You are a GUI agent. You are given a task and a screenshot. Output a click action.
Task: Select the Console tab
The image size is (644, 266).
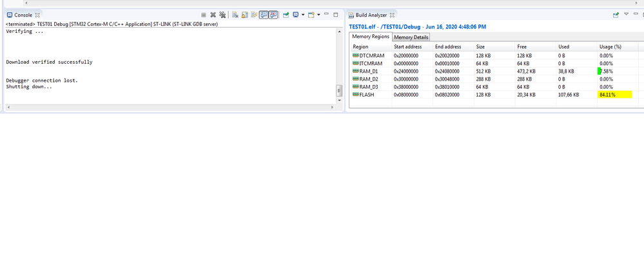click(x=23, y=15)
